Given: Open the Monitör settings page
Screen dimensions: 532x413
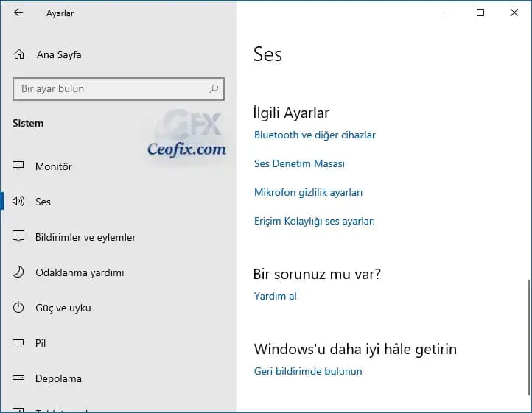Looking at the screenshot, I should [x=54, y=166].
